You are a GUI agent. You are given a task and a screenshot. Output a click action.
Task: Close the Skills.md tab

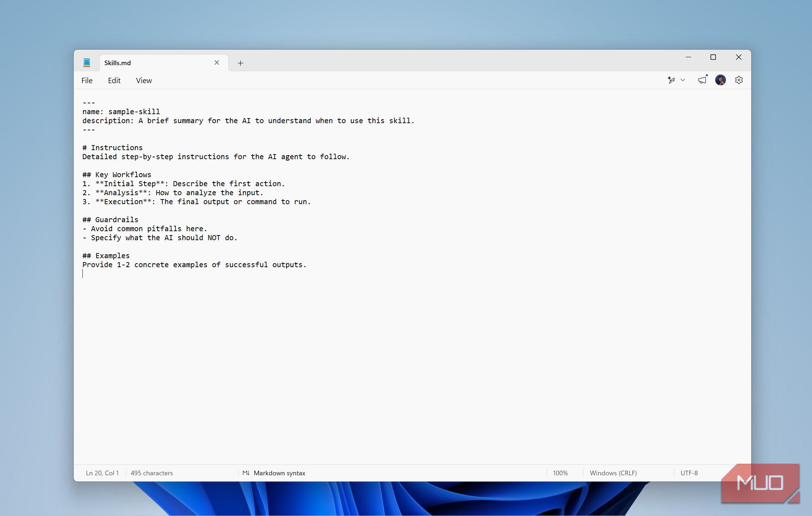217,63
